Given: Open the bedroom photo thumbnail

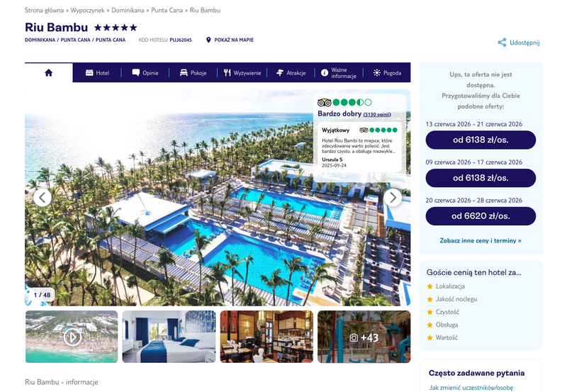Looking at the screenshot, I should pos(169,337).
